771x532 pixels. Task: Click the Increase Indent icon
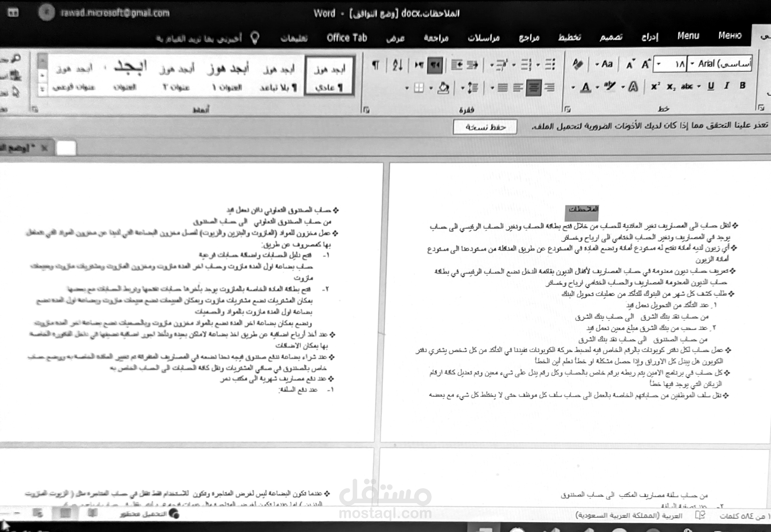457,65
